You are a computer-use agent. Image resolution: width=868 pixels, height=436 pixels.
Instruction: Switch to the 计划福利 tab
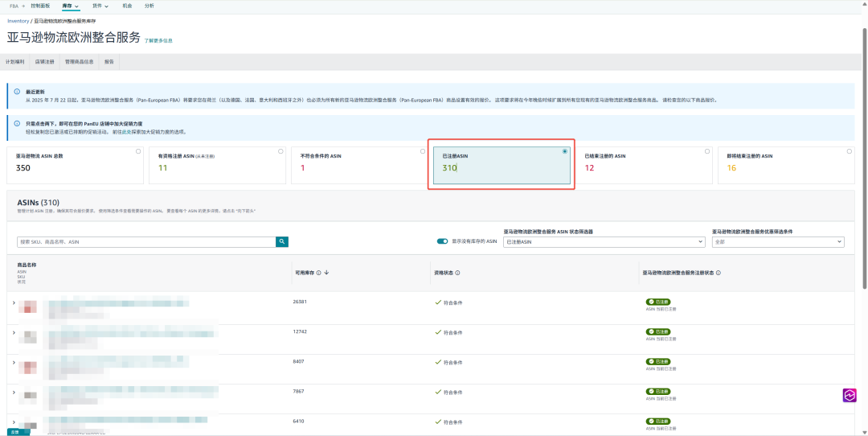coord(15,62)
